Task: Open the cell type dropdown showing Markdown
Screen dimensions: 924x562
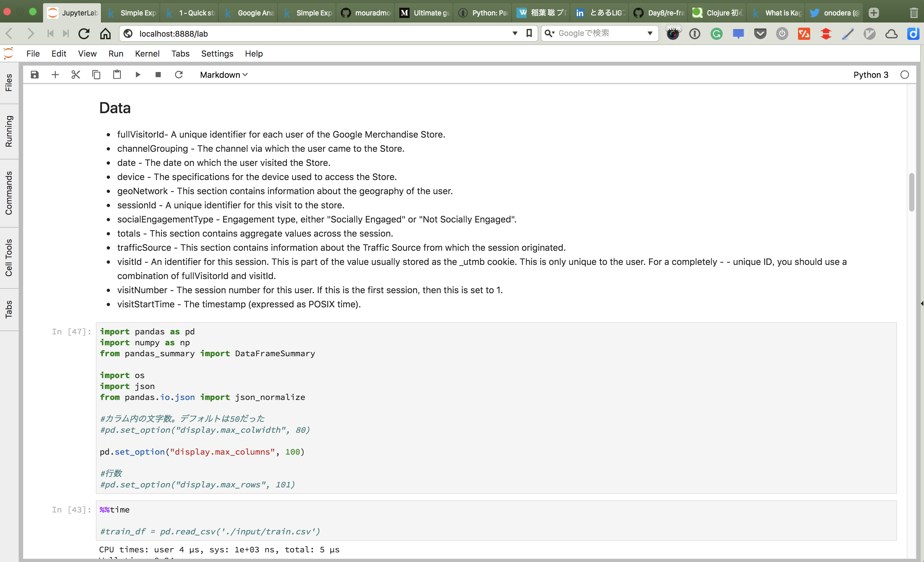Action: pos(223,75)
